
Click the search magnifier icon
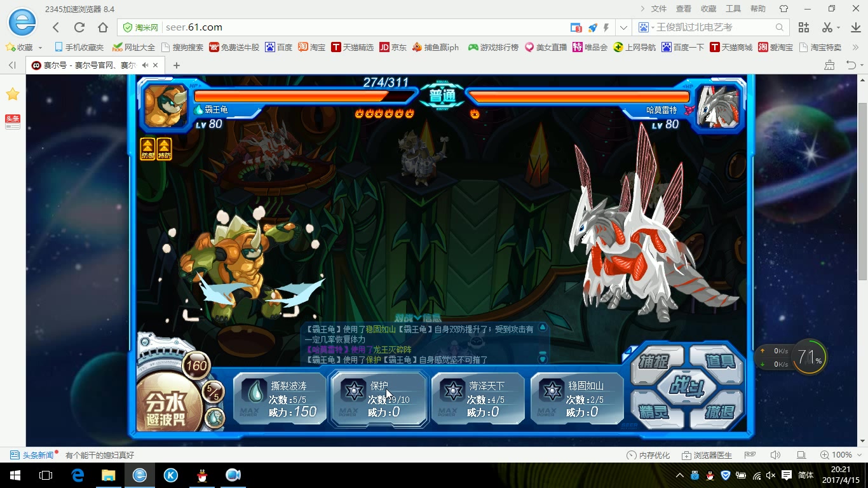pos(780,27)
